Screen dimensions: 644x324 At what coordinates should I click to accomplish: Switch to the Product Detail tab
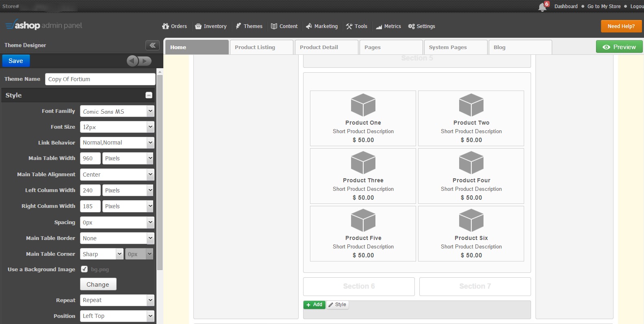tap(327, 47)
